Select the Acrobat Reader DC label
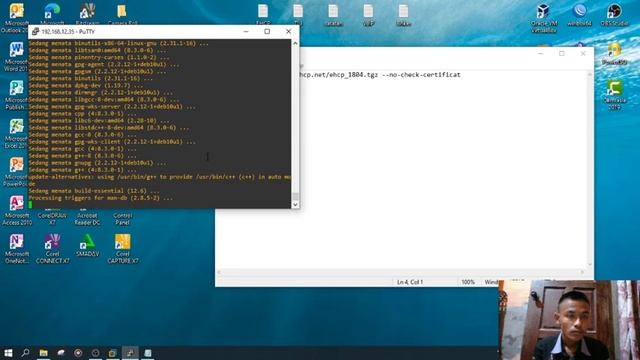The height and width of the screenshot is (360, 640). pyautogui.click(x=87, y=219)
